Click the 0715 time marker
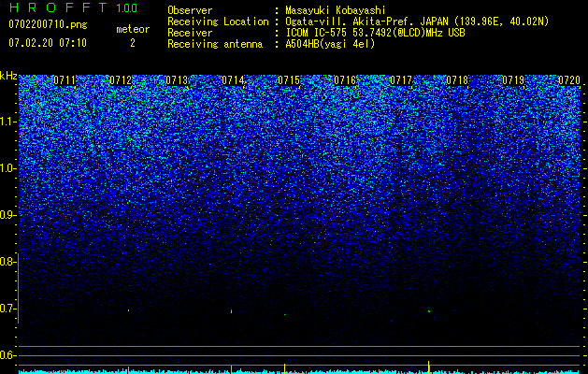 (289, 80)
